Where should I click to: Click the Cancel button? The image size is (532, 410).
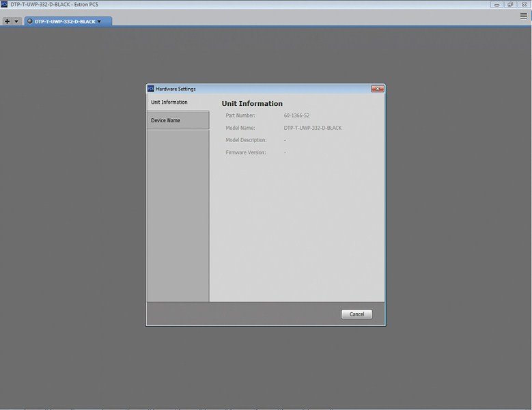tap(356, 314)
